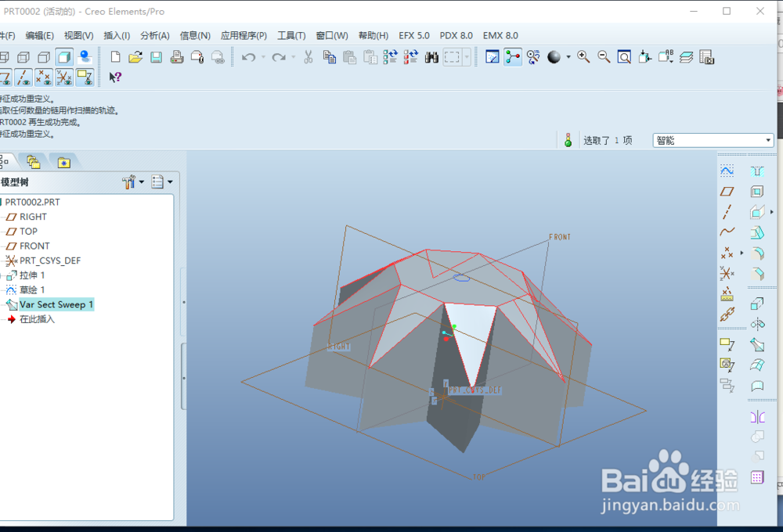Open the extrude tool on right toolbar
Image resolution: width=783 pixels, height=532 pixels.
[x=757, y=304]
